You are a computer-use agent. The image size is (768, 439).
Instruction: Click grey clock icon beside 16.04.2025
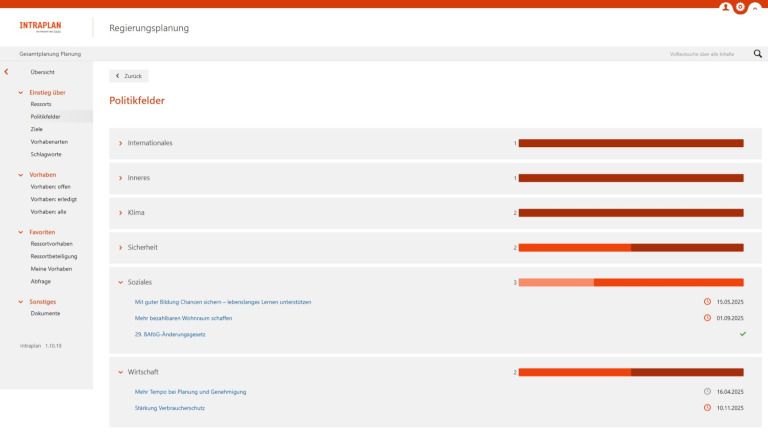708,391
